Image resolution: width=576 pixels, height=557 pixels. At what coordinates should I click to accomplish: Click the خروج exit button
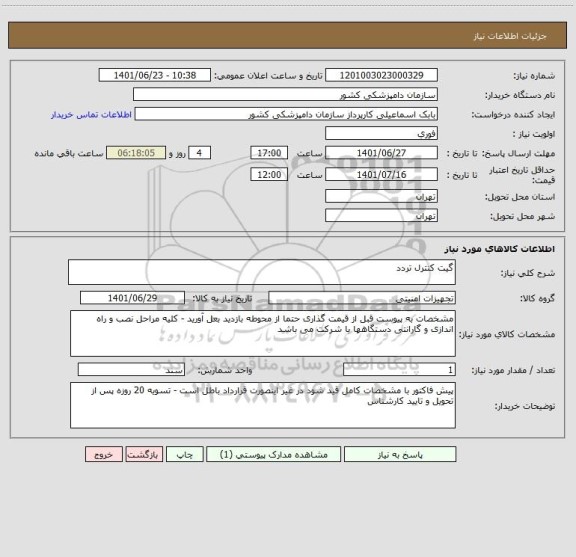click(x=104, y=454)
